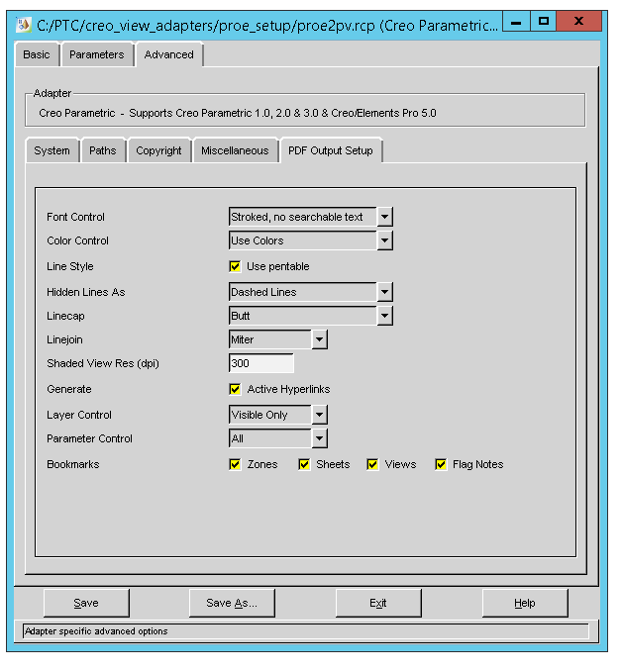
Task: Click the Shaded View Res (dpi) label
Action: [x=103, y=363]
